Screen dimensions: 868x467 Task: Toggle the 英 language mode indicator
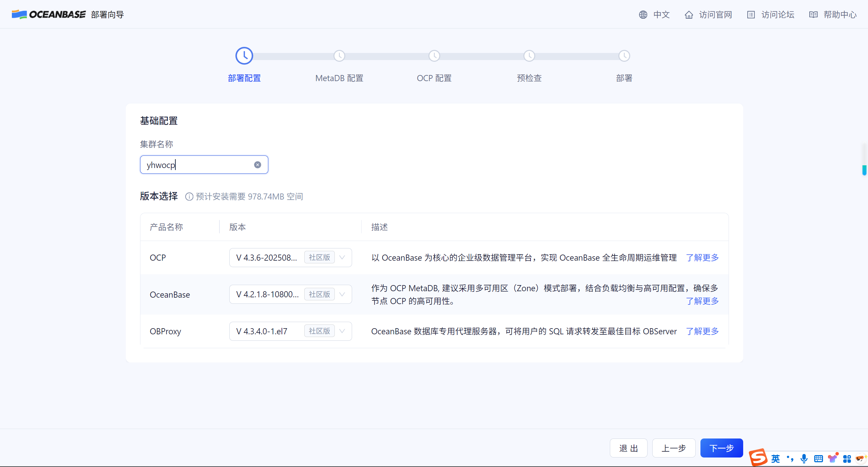tap(775, 459)
